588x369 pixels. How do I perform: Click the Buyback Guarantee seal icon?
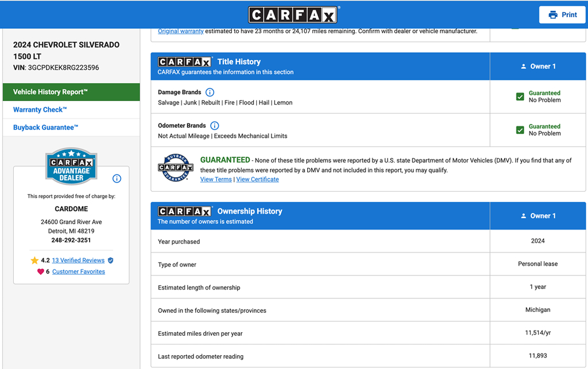[176, 168]
